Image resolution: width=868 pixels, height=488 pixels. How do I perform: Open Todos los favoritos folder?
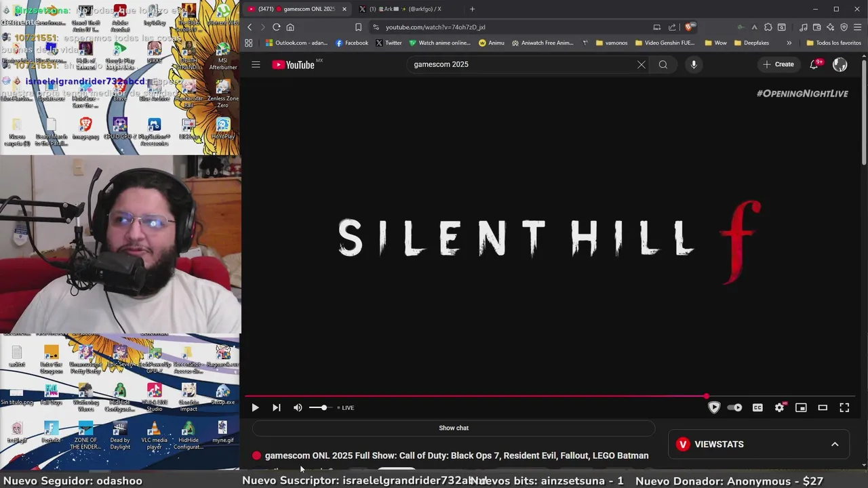tap(833, 43)
